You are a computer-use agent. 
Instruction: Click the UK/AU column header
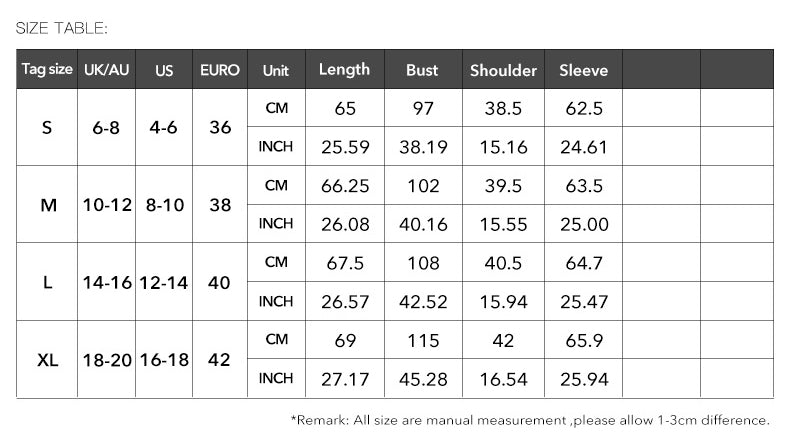tap(106, 70)
